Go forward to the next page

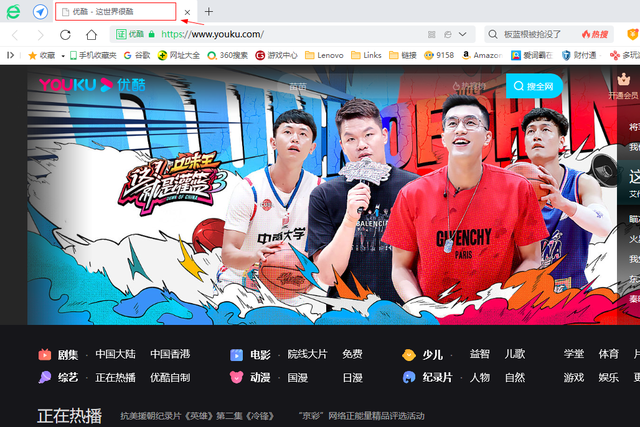[40, 35]
